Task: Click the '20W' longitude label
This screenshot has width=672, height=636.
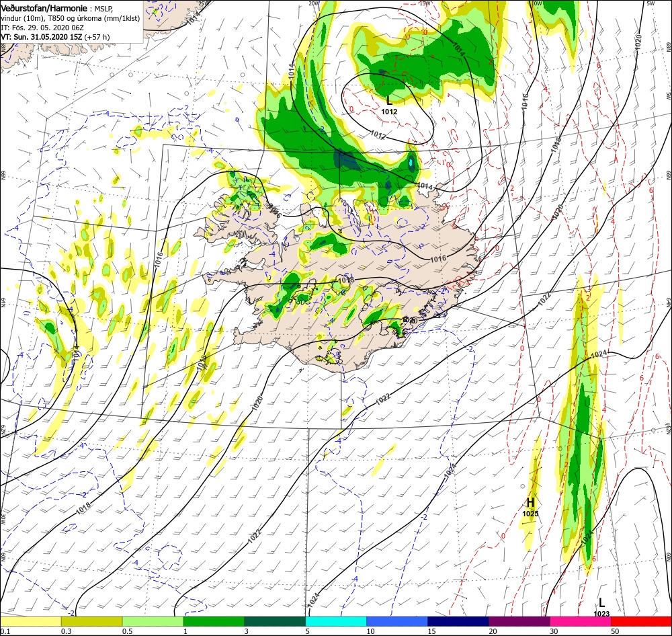Action: click(314, 3)
